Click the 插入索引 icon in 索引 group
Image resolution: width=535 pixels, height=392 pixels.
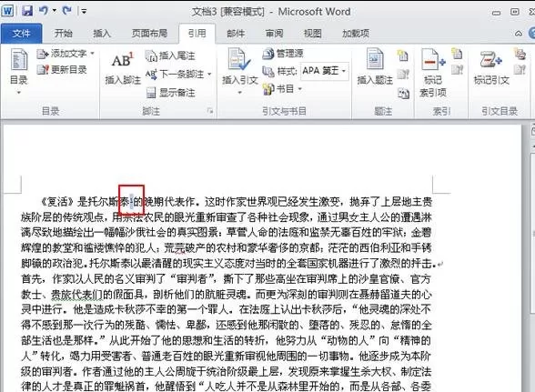pos(457,54)
